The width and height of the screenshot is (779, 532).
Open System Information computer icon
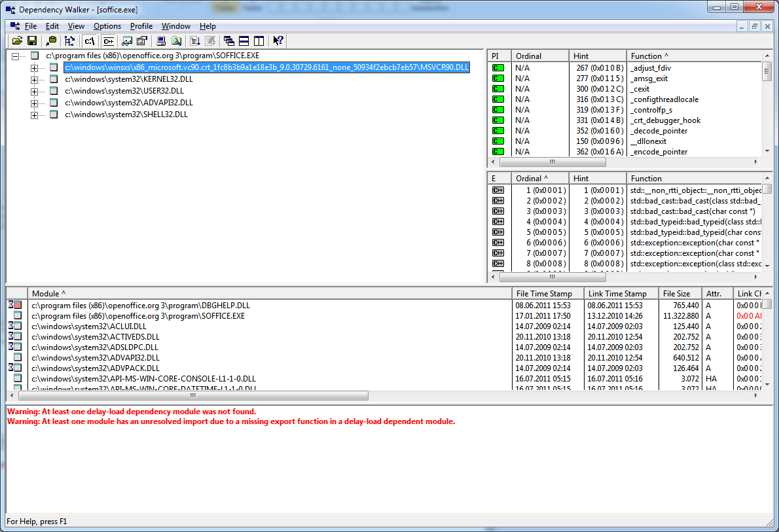[161, 41]
